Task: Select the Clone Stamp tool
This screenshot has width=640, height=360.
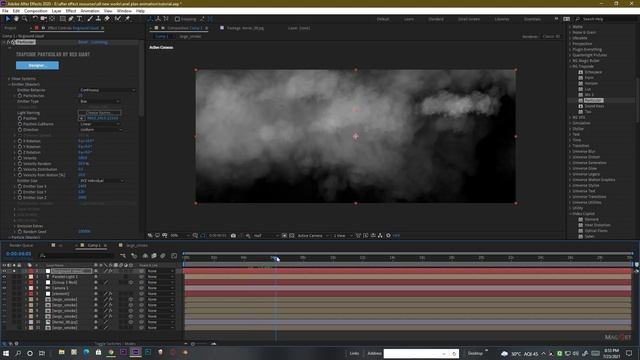Action: tap(98, 19)
